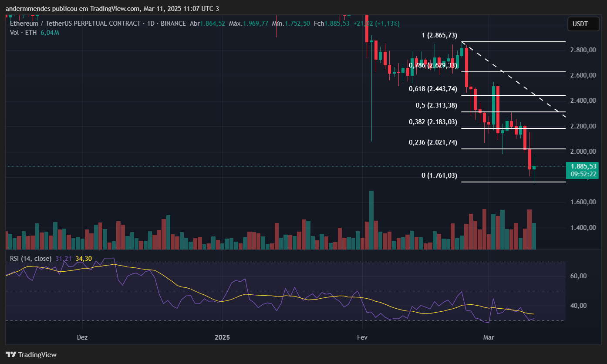Click the RSI moving average value 34,30
Image resolution: width=607 pixels, height=364 pixels.
point(84,259)
